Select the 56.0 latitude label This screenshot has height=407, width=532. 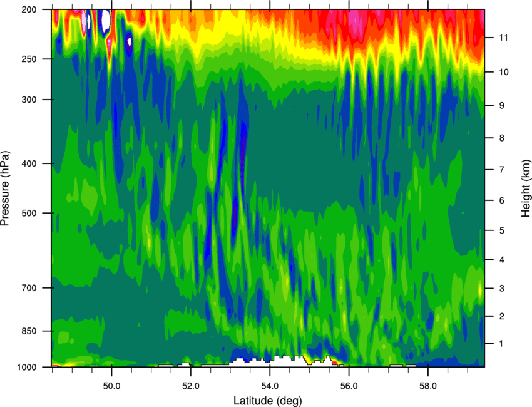pos(349,386)
